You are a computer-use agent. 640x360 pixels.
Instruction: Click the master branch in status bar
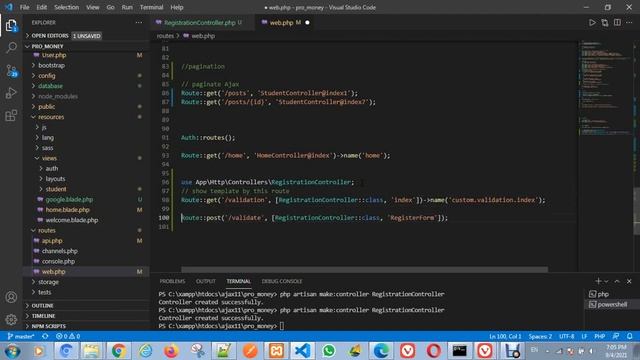pos(21,336)
